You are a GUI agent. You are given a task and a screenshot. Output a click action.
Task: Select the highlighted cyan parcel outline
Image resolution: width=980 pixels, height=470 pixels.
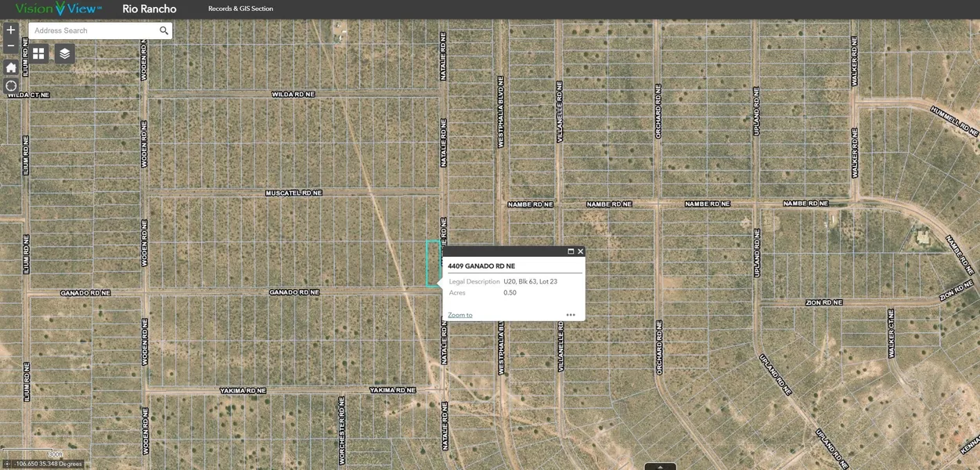point(433,263)
